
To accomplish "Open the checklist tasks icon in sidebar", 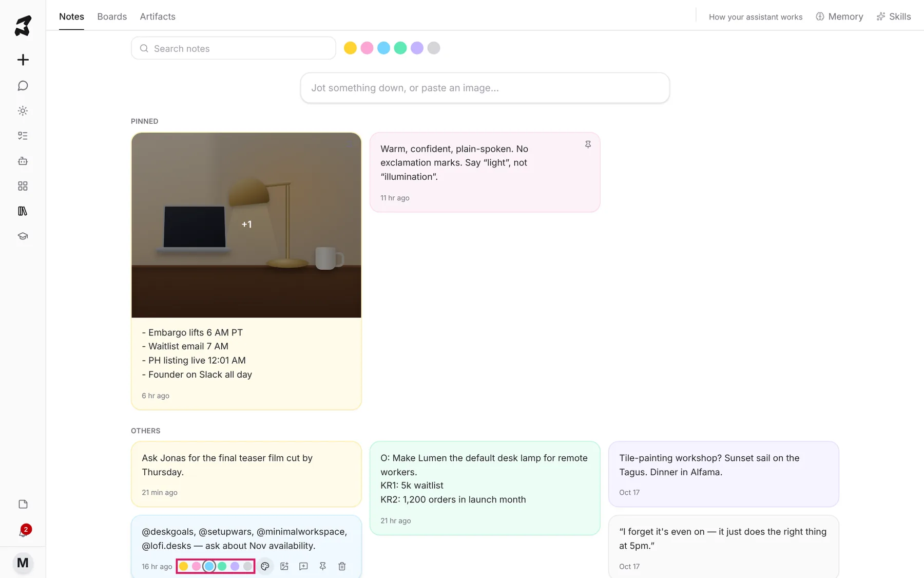I will (x=23, y=136).
